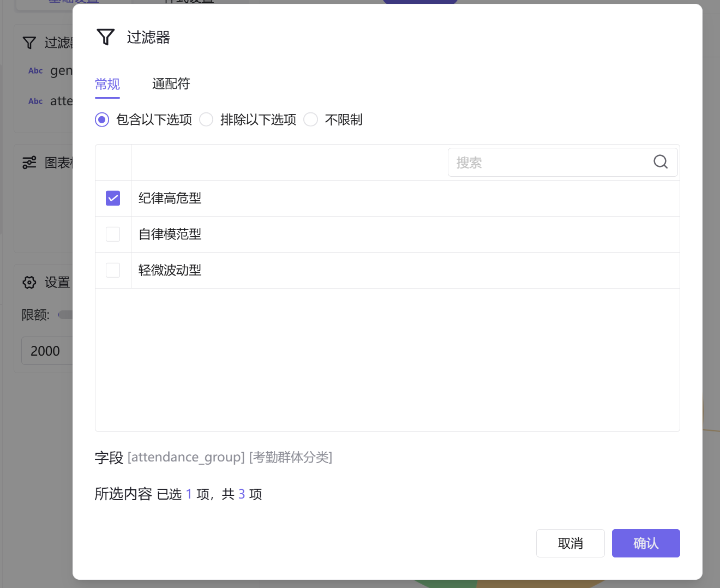The height and width of the screenshot is (588, 720).
Task: Click the 搜索 search input field
Action: 563,163
